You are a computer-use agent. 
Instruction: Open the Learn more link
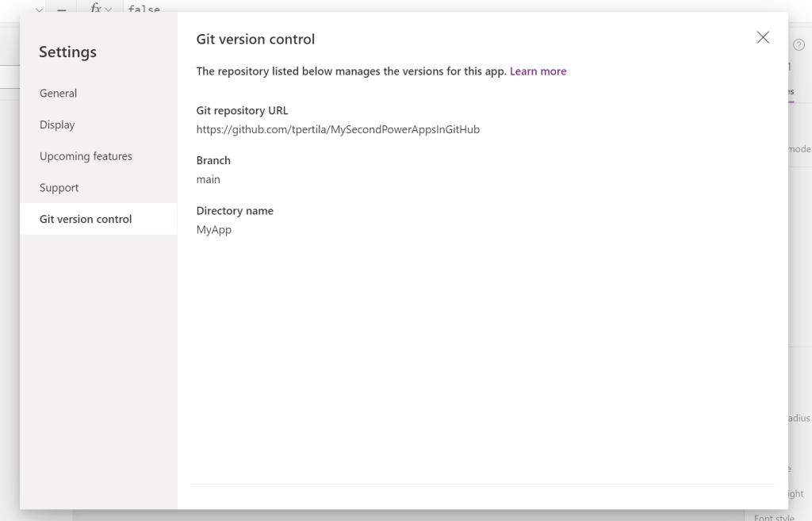click(x=538, y=71)
